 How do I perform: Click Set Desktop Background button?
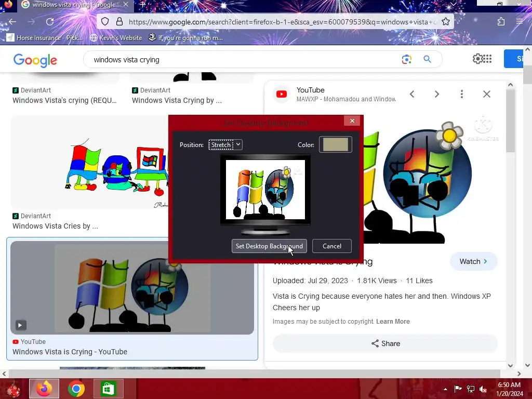[269, 246]
